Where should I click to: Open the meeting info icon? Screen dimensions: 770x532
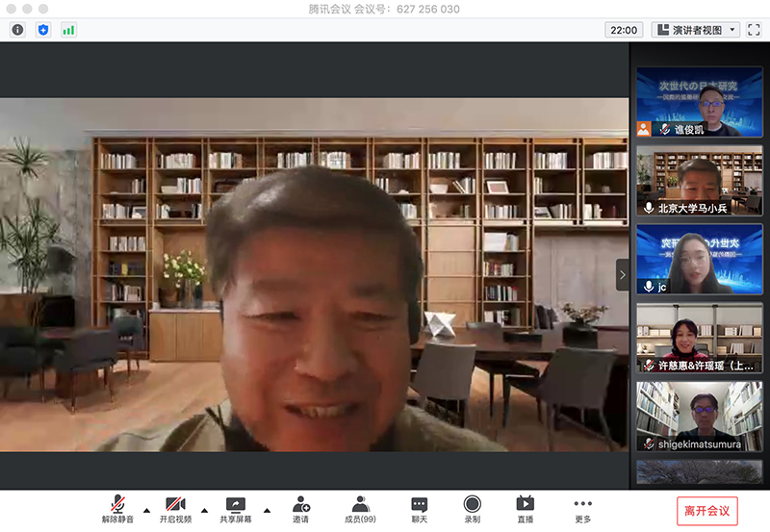pyautogui.click(x=17, y=30)
